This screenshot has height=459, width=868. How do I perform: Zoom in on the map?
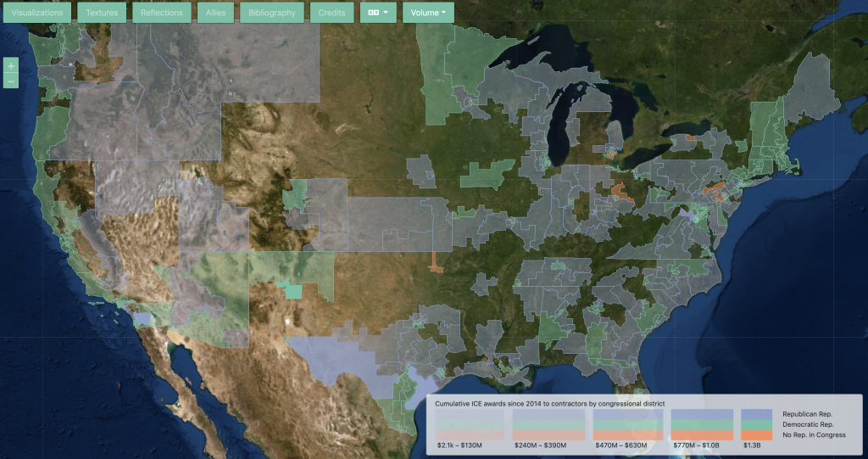point(11,65)
